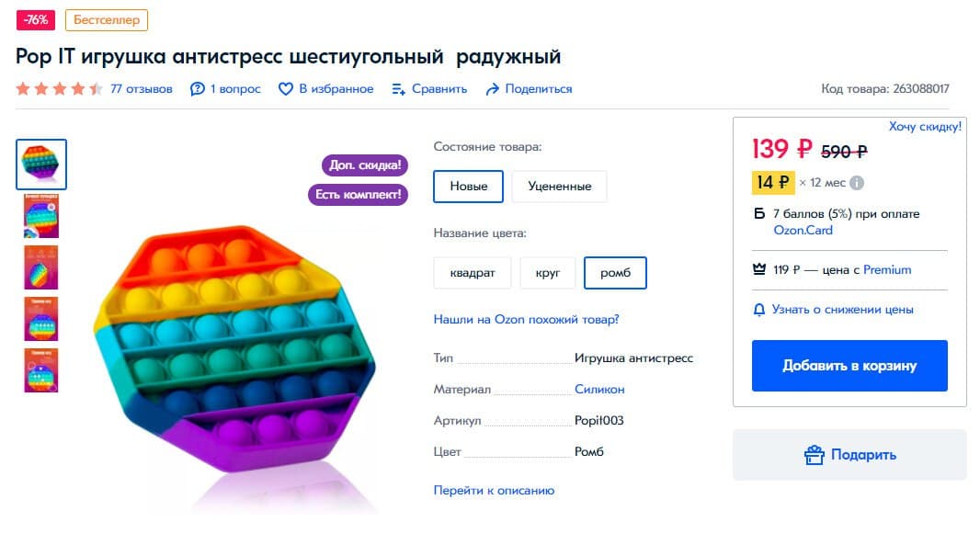This screenshot has width=980, height=545.
Task: Open the 77 отзывов reviews link
Action: point(141,89)
